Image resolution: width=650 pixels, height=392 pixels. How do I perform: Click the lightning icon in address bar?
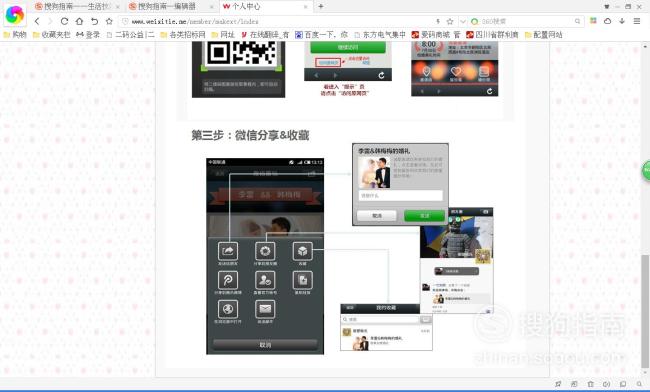438,21
